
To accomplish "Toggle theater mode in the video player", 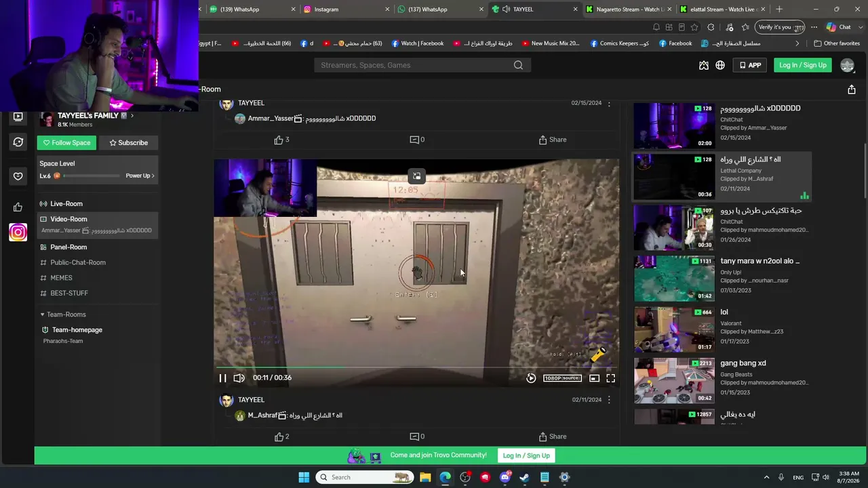I will [594, 378].
